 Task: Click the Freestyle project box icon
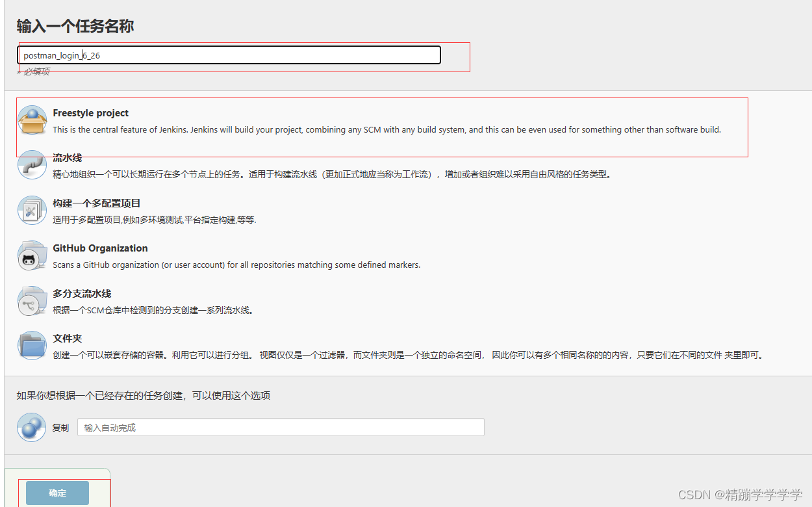(32, 120)
